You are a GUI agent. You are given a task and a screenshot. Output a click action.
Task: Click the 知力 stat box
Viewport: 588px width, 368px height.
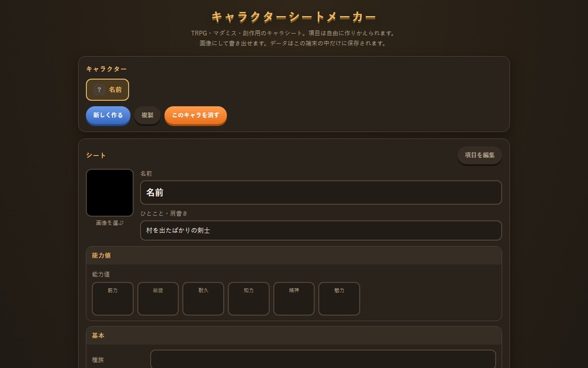pyautogui.click(x=249, y=299)
